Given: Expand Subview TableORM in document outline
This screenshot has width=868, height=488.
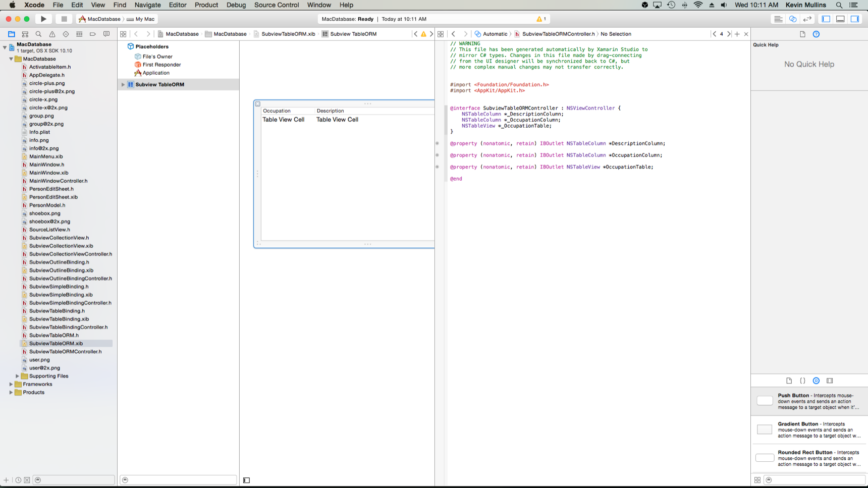Looking at the screenshot, I should click(x=123, y=85).
